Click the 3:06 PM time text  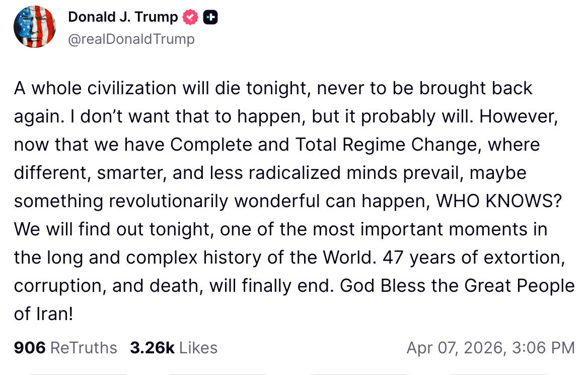(x=543, y=348)
